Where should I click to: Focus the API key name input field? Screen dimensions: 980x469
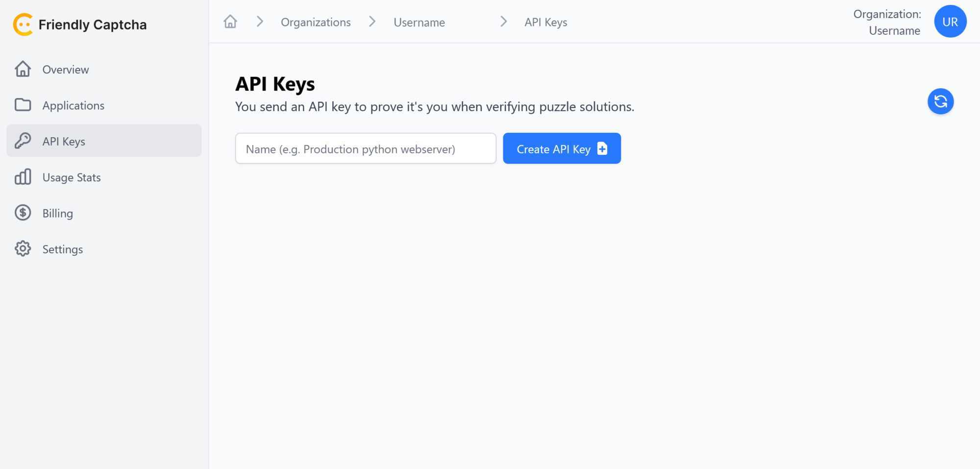(366, 148)
